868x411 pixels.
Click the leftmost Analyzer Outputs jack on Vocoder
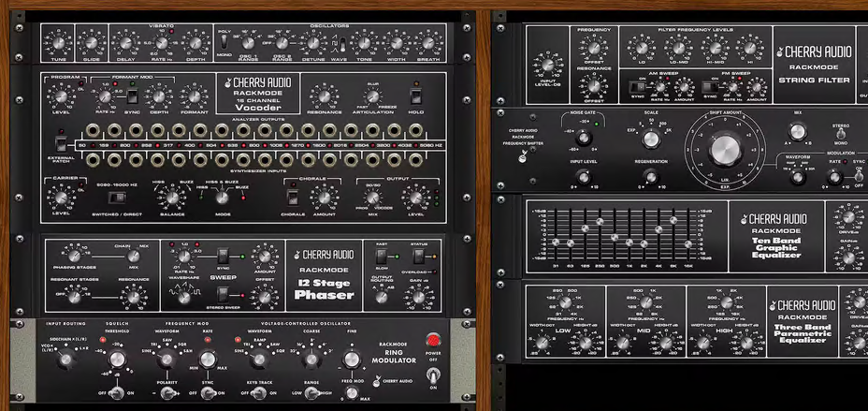pyautogui.click(x=93, y=131)
